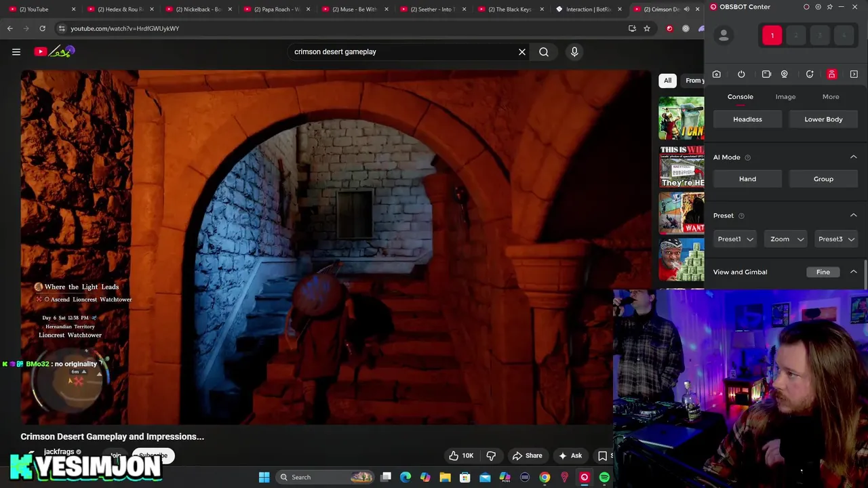This screenshot has width=868, height=488.
Task: Switch to the Nickelback browser tab
Action: [198, 9]
